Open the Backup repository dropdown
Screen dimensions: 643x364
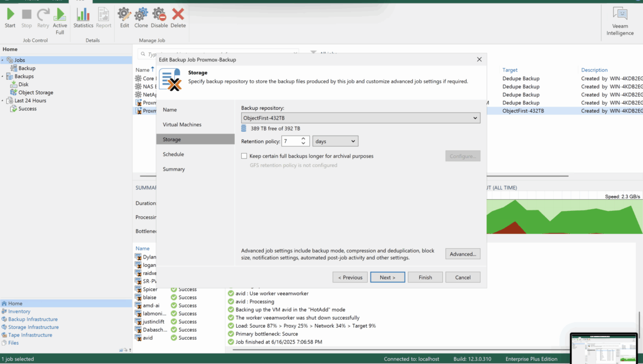pyautogui.click(x=361, y=118)
